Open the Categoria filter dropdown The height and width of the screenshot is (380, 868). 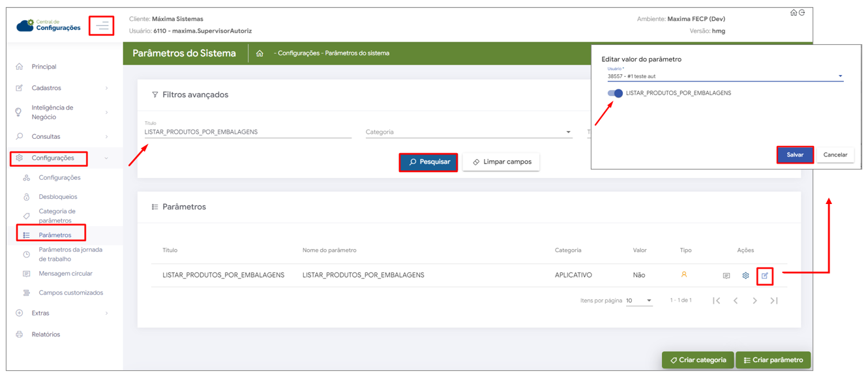click(x=468, y=132)
